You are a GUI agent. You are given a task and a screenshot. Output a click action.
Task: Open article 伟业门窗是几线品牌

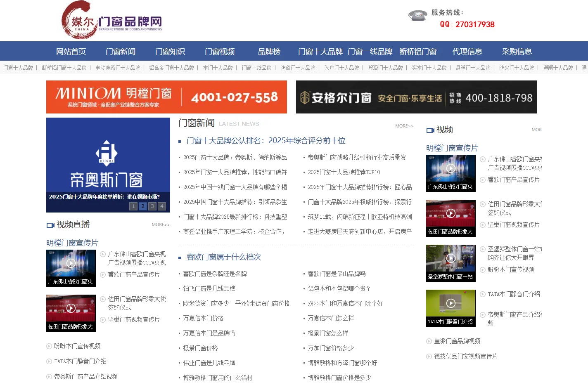[209, 363]
